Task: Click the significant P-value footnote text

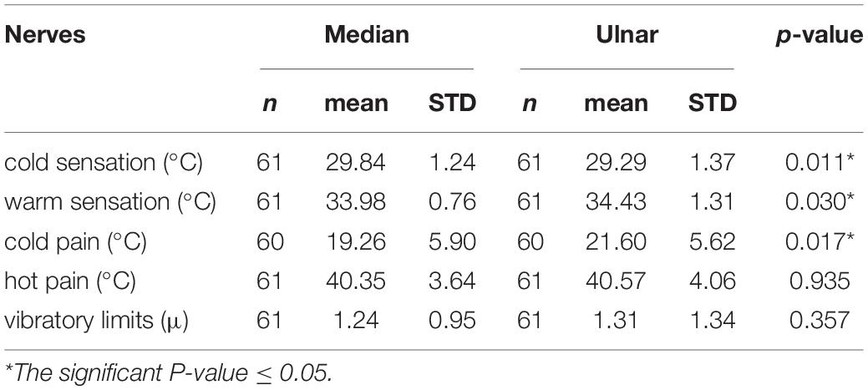Action: 169,371
